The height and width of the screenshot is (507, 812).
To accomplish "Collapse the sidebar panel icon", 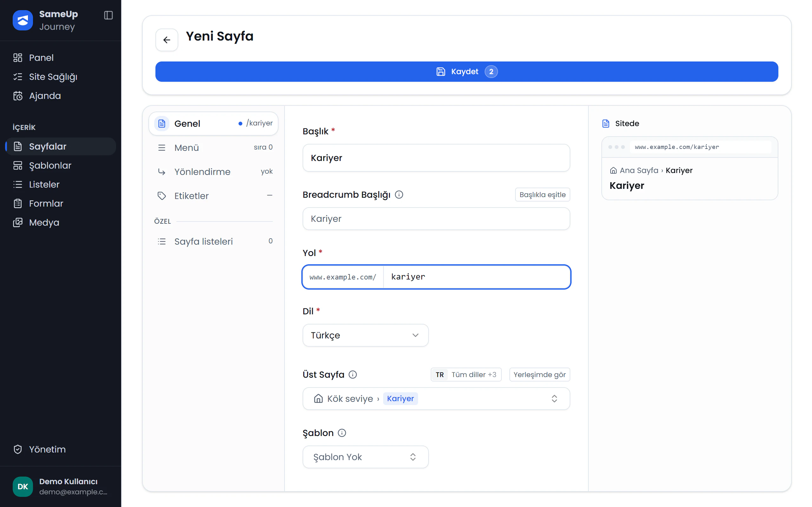I will [x=108, y=15].
